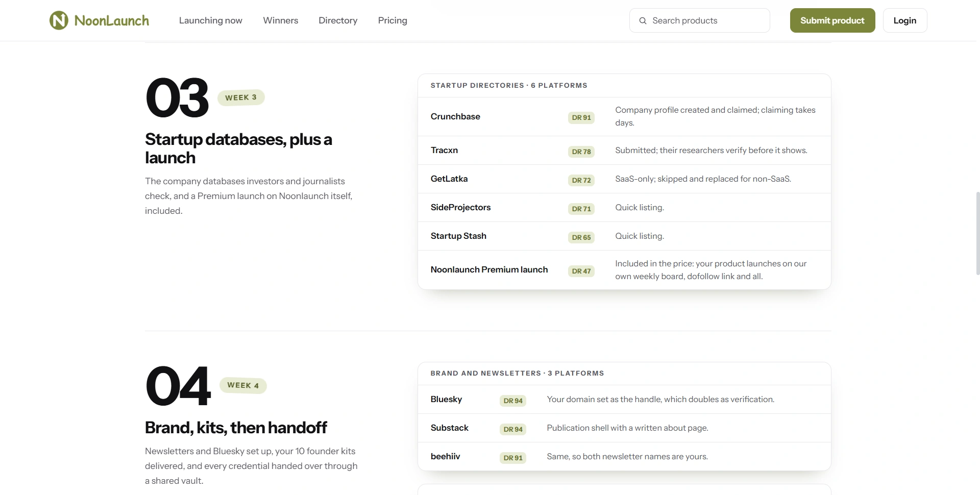Open the Launching now menu item
The image size is (980, 495).
[x=210, y=20]
